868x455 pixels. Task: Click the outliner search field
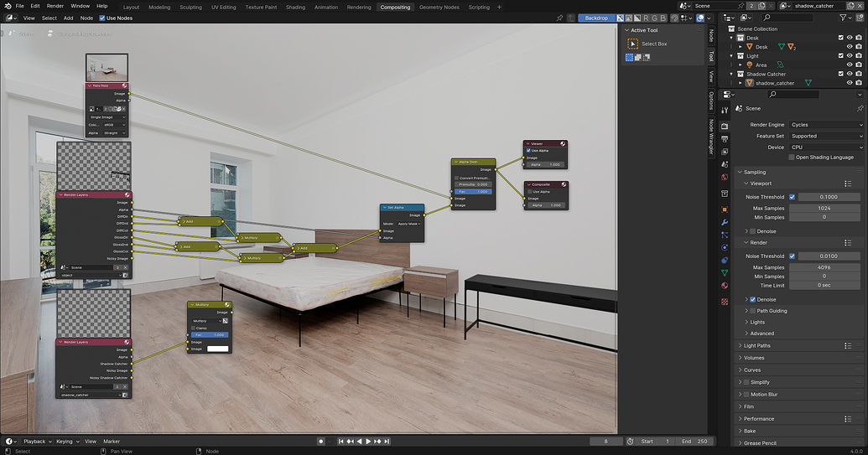[787, 18]
